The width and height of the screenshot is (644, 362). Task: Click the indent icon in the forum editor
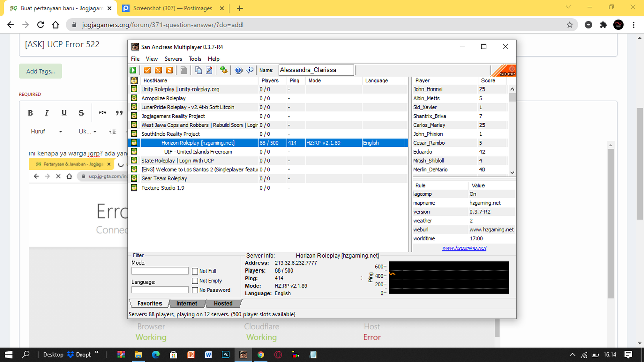[113, 132]
